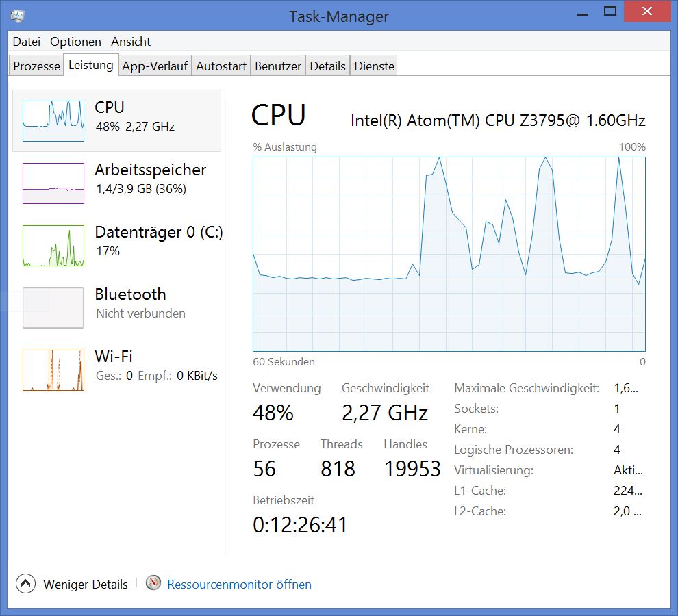The width and height of the screenshot is (678, 616).
Task: Click the Ressourcenmonitor öffnen link
Action: 239,585
